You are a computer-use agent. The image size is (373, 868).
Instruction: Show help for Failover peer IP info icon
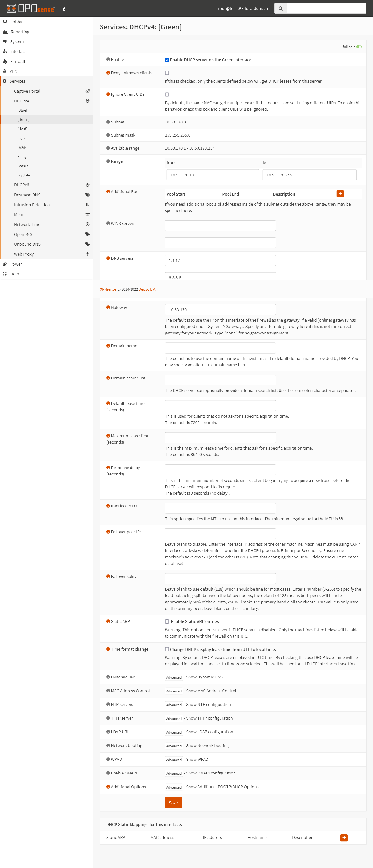click(108, 532)
